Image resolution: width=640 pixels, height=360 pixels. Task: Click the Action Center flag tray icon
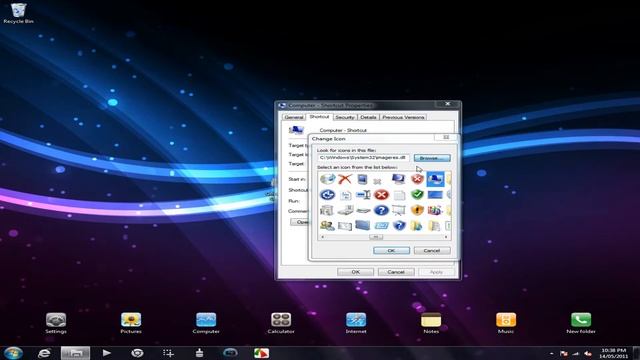(564, 353)
